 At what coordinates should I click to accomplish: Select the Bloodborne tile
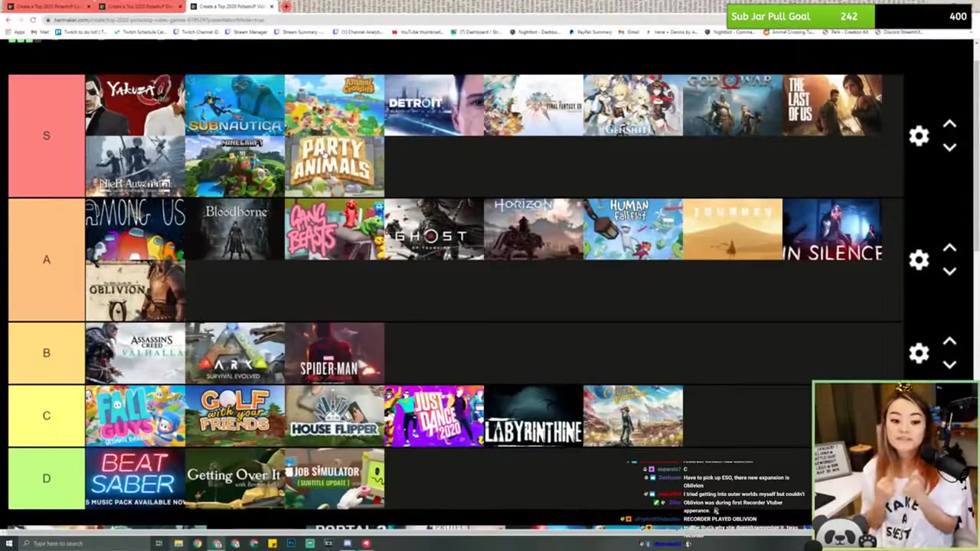(x=235, y=230)
